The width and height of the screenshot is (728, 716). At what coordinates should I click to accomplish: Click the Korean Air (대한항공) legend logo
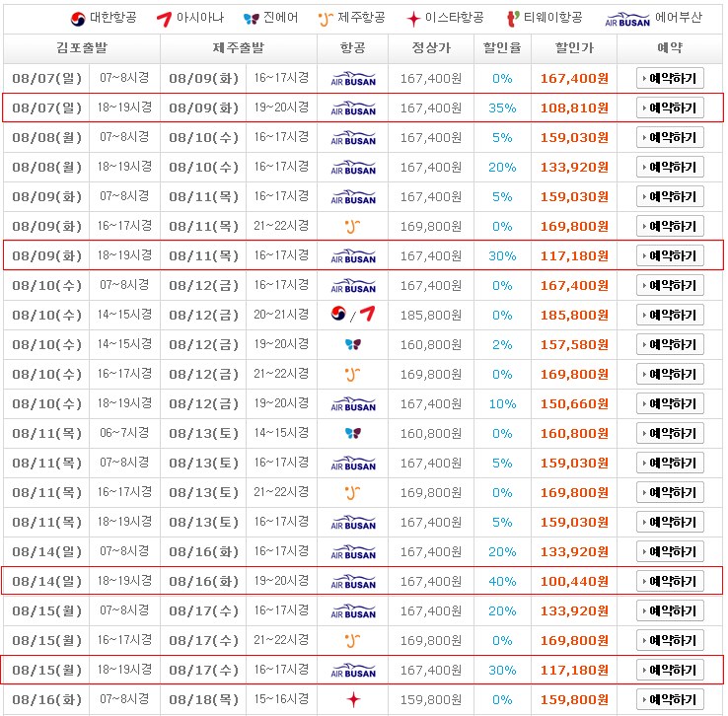77,19
